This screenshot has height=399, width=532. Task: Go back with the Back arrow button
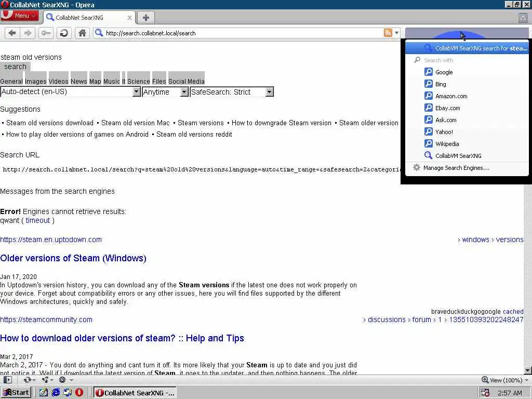pyautogui.click(x=12, y=33)
